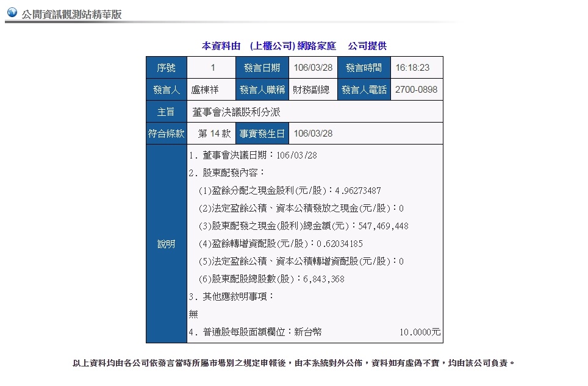The height and width of the screenshot is (386, 588).
Task: Click the 發言人電話 header cell
Action: (364, 90)
